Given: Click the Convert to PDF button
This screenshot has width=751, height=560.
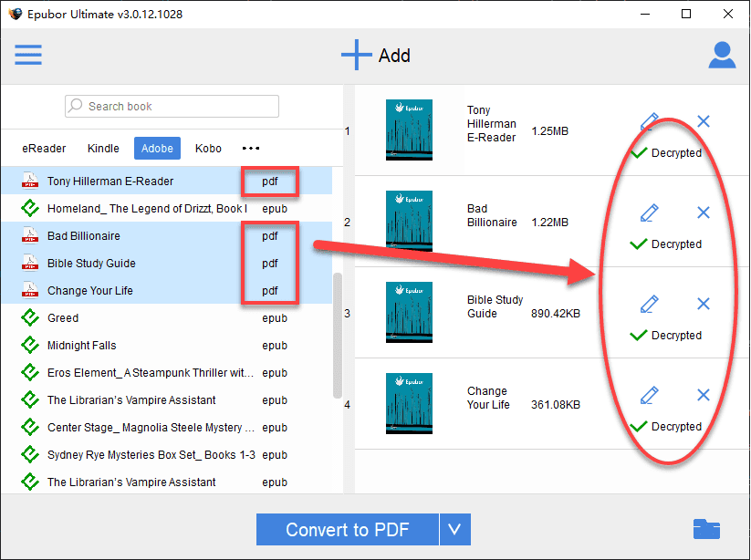Looking at the screenshot, I should tap(348, 529).
